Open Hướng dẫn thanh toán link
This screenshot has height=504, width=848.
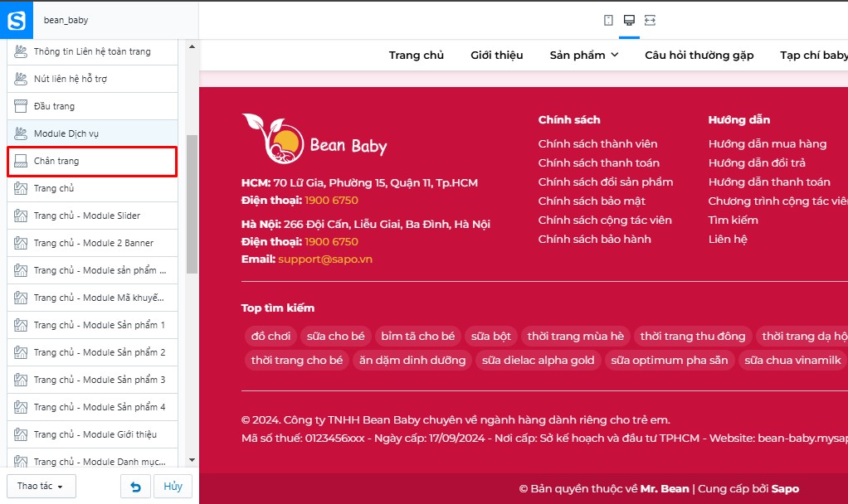click(769, 182)
